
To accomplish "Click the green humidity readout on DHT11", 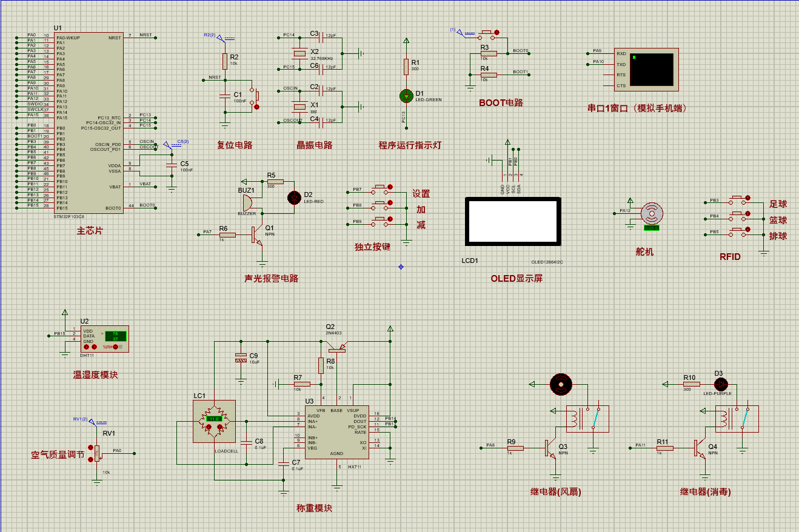I will [x=115, y=336].
